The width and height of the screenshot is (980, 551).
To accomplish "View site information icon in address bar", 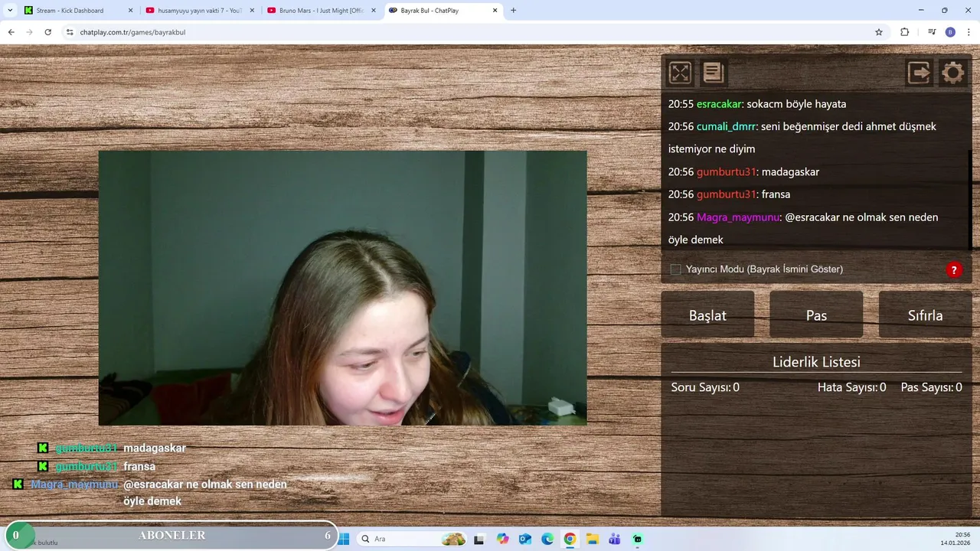I will coord(70,32).
